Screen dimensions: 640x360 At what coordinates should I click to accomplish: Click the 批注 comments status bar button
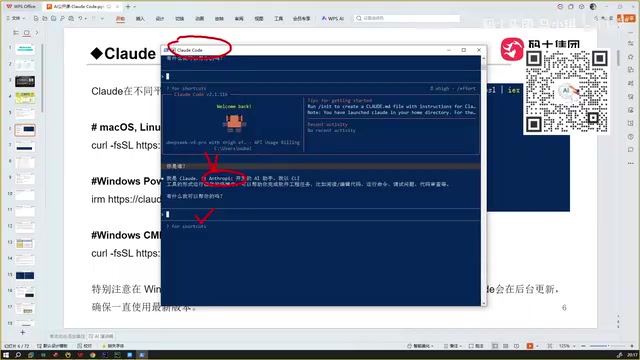476,346
